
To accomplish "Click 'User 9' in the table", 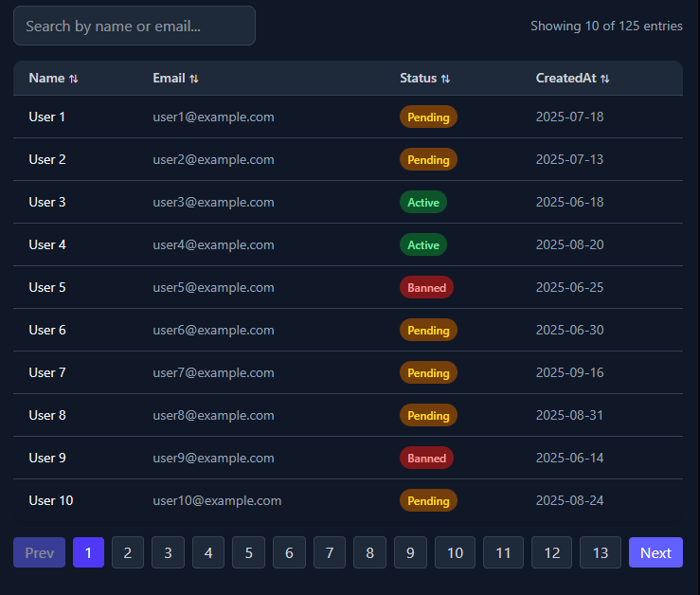I will [47, 458].
